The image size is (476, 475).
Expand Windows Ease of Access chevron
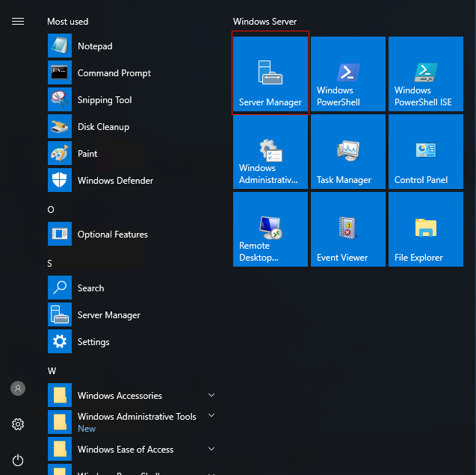[211, 449]
